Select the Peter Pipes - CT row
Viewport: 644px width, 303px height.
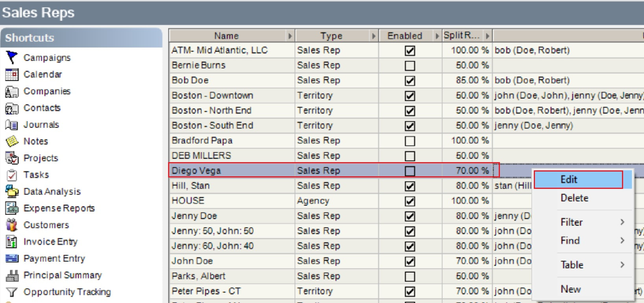click(232, 291)
